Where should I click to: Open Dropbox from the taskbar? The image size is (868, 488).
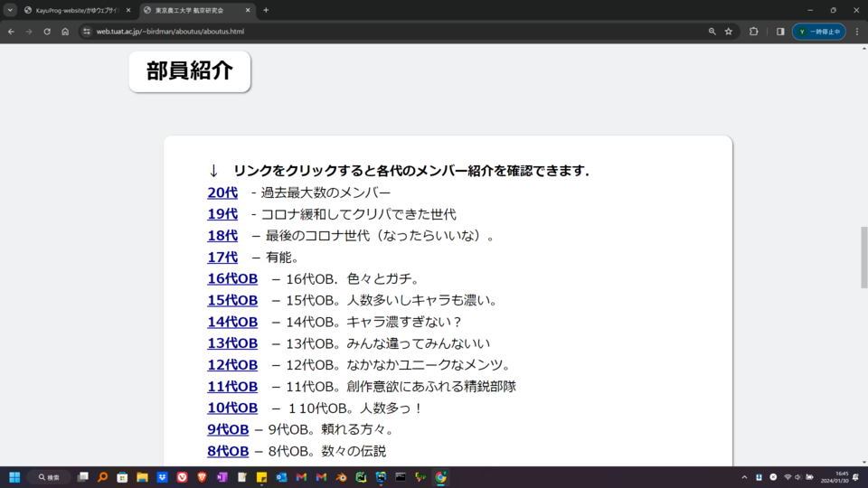tap(162, 477)
